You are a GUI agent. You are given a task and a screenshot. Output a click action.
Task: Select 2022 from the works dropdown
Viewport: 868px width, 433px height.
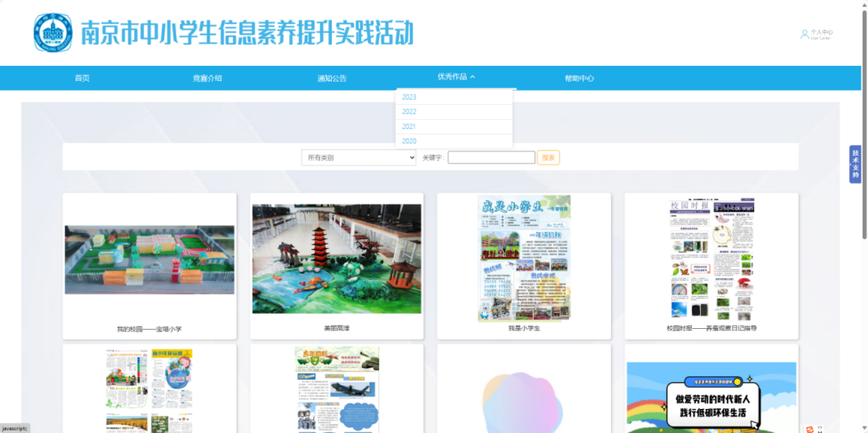(454, 112)
